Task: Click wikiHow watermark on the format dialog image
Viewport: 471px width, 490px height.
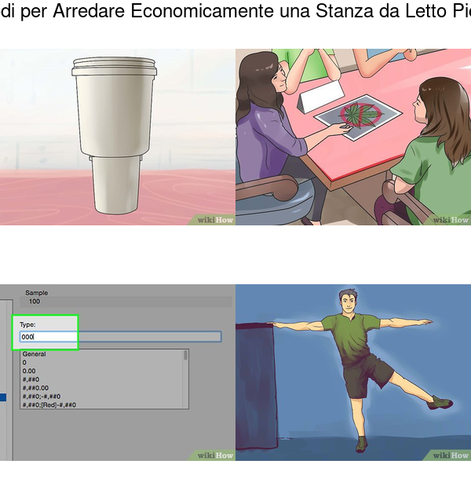Action: [x=214, y=455]
